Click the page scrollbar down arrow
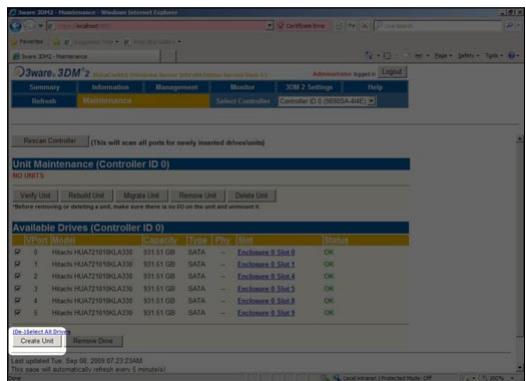Viewport: 526px width, 381px height. click(520, 367)
